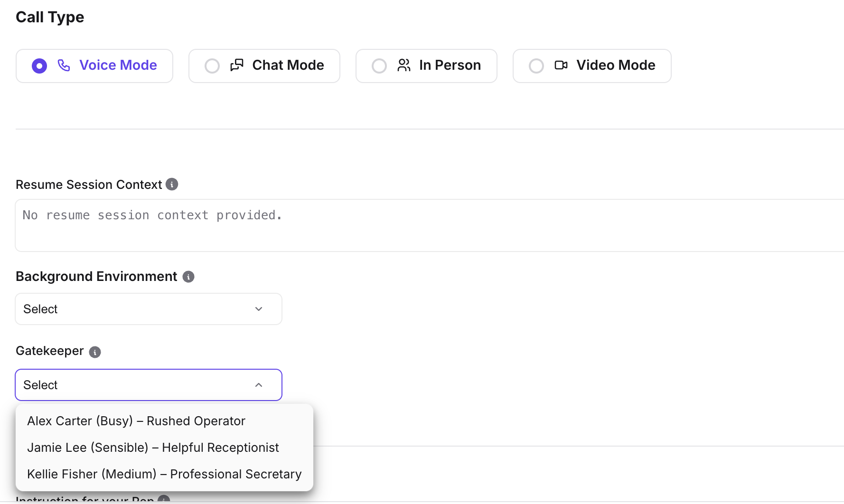Click the phone icon in Voice Mode

coord(64,65)
